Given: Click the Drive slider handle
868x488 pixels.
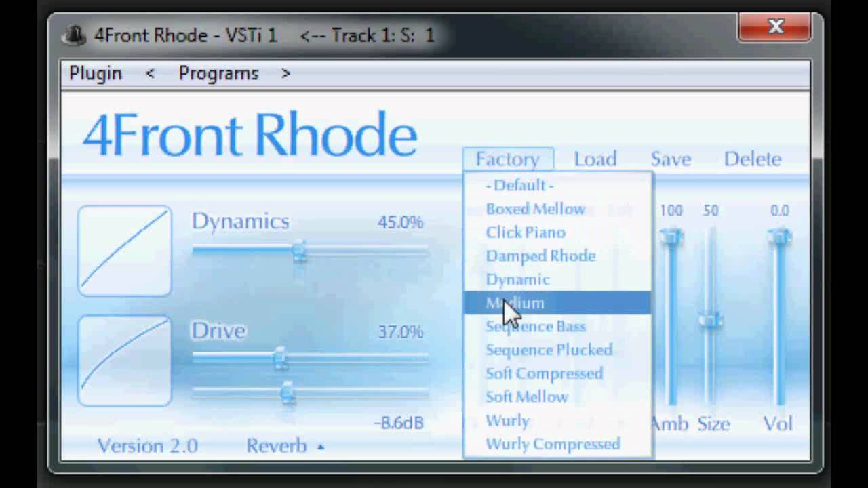Looking at the screenshot, I should point(281,359).
